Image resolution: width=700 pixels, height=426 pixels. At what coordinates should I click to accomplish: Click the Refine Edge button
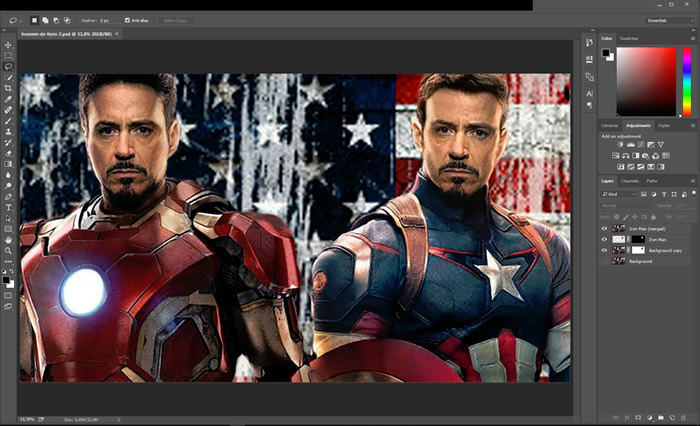coord(176,21)
